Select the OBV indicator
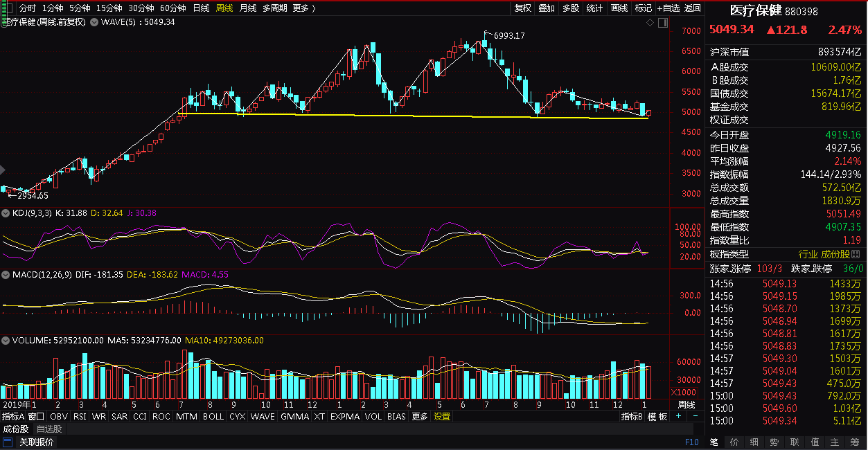Viewport: 868px width, 450px height. (59, 416)
